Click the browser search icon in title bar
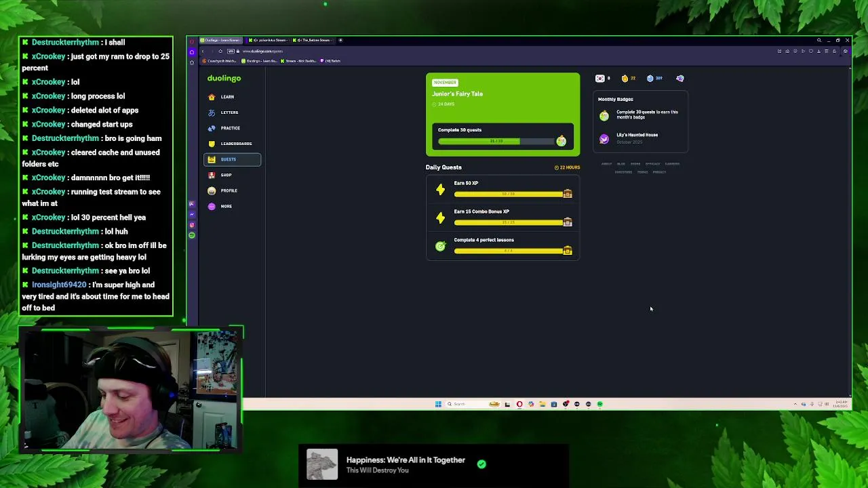Screen dimensions: 868x488 (818, 41)
